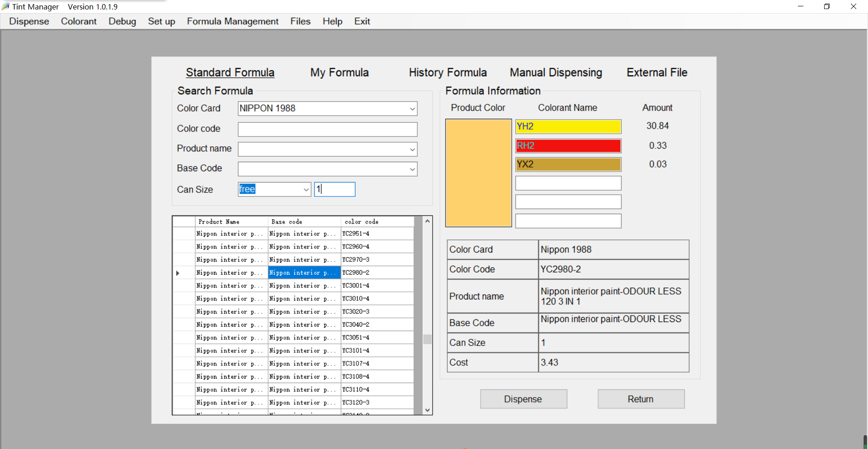Close the Tint Manager window
Image resolution: width=868 pixels, height=449 pixels.
(854, 6)
